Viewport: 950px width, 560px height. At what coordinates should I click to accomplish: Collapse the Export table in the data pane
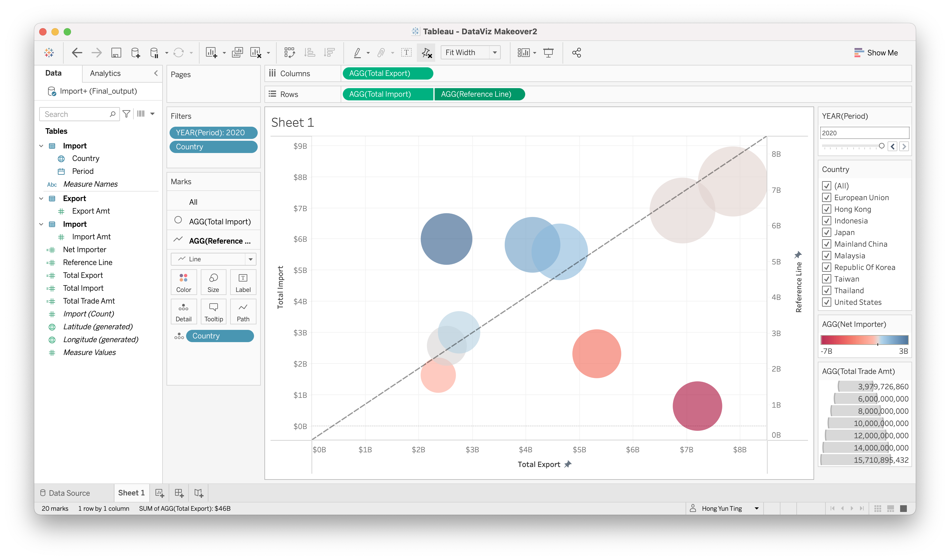pos(41,199)
